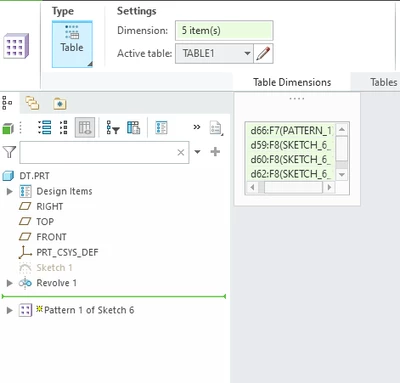Open the search options dropdown arrow
The height and width of the screenshot is (383, 400).
(x=197, y=152)
